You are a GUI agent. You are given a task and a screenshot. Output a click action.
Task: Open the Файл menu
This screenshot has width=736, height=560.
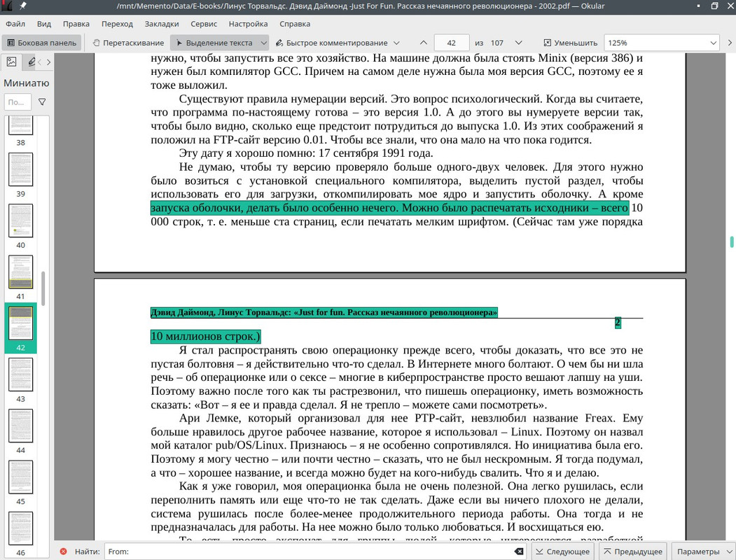click(x=15, y=24)
